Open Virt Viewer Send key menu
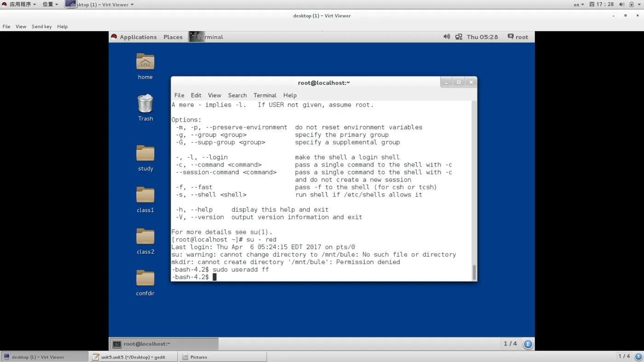This screenshot has width=644, height=362. [x=41, y=26]
